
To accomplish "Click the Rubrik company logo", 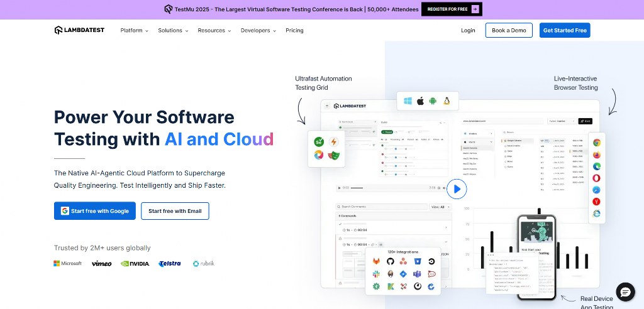I will [x=204, y=263].
